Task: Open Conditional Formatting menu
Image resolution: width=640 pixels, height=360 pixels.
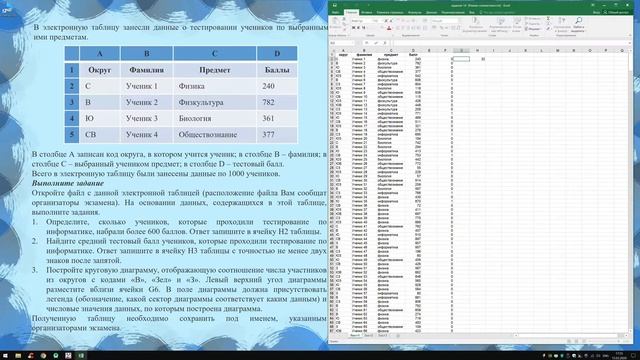Action: (475, 24)
